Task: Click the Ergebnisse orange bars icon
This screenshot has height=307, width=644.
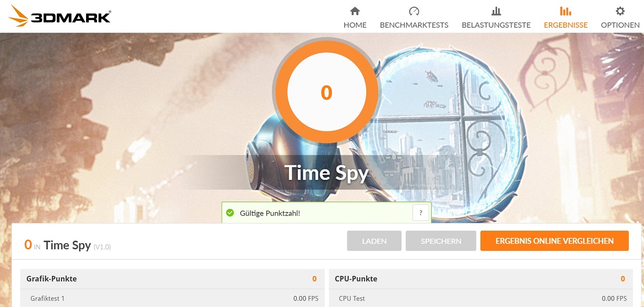Action: pyautogui.click(x=566, y=11)
